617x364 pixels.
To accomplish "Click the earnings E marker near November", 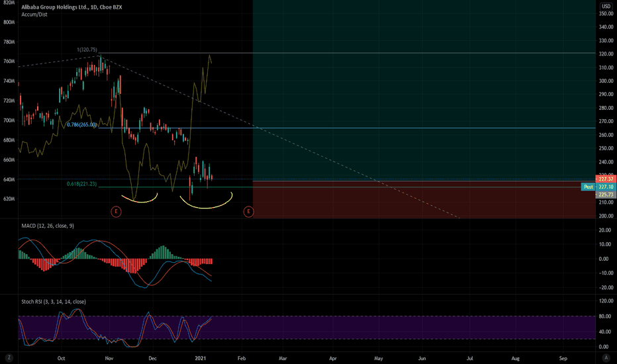I will pyautogui.click(x=116, y=212).
